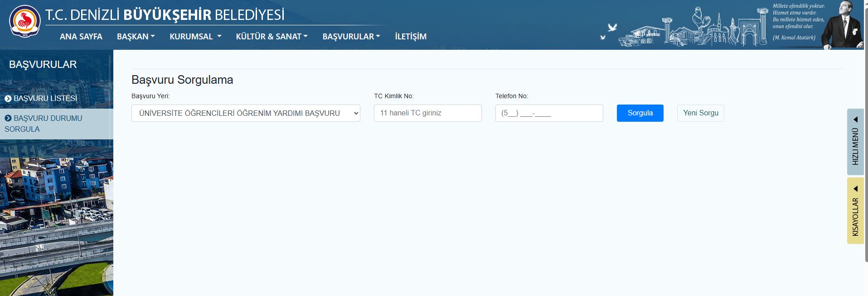Open the İletişim page
This screenshot has width=868, height=296.
[411, 37]
